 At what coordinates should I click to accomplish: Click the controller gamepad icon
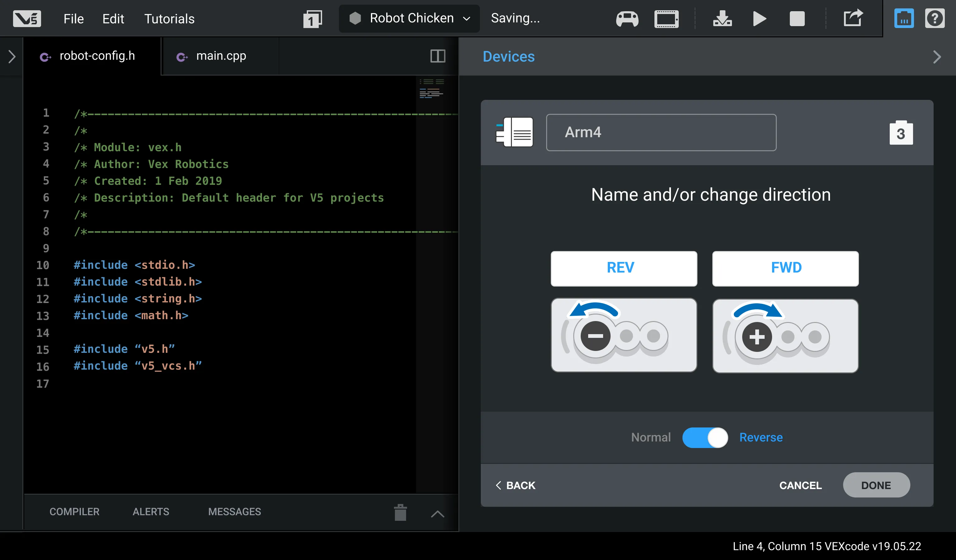[x=627, y=19]
